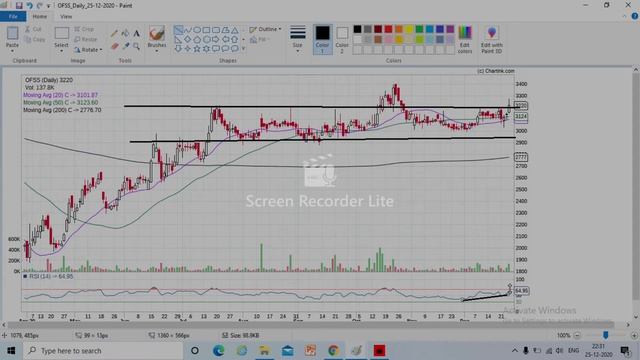Click the Crop command
The image size is (640, 360).
[84, 29]
